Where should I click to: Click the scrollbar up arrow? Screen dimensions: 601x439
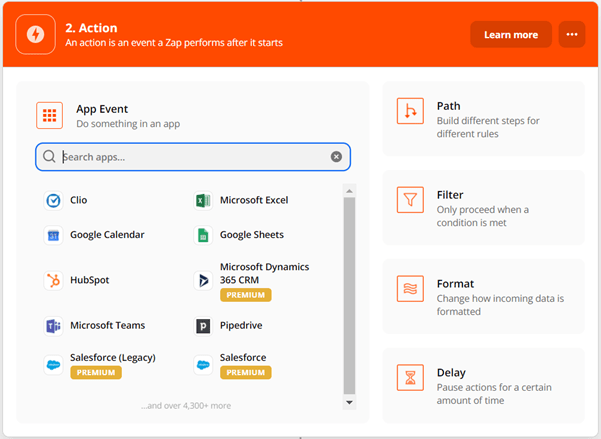click(x=349, y=191)
